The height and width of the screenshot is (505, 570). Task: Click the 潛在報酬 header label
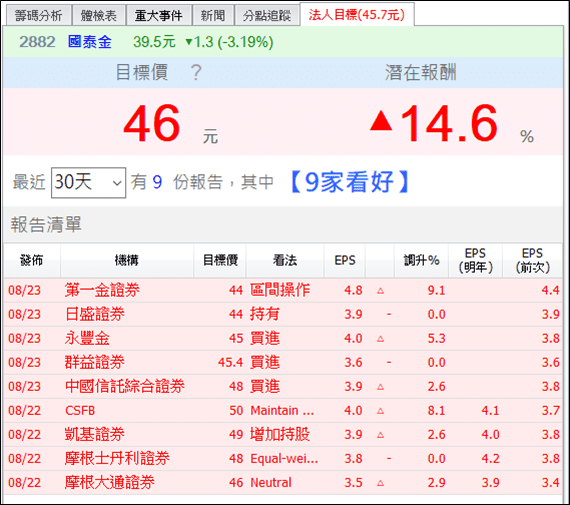pyautogui.click(x=421, y=72)
